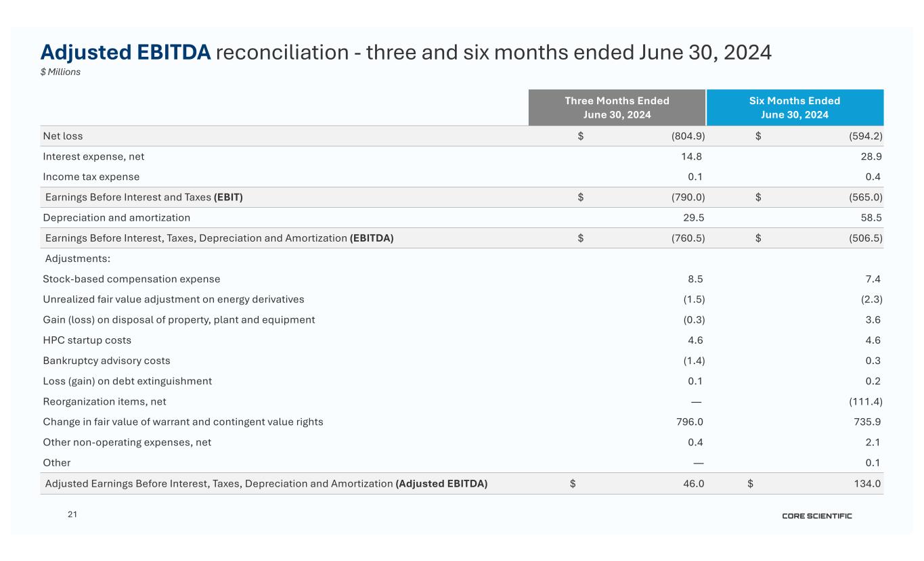Select Reorganization items, net label
924x561 pixels.
point(104,401)
